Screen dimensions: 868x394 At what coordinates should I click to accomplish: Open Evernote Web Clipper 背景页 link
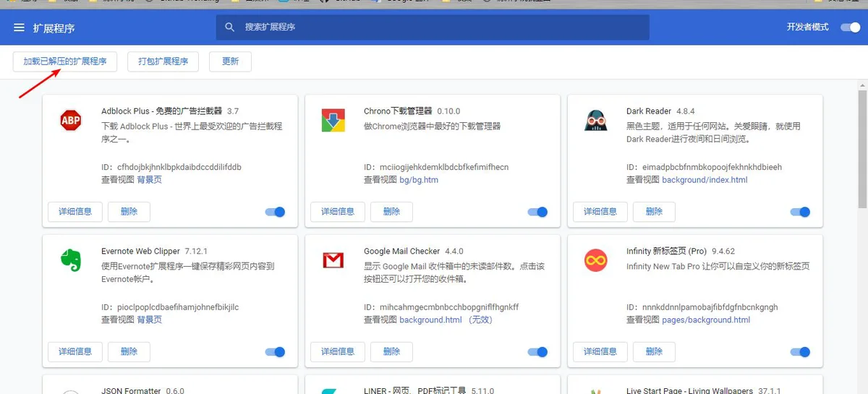click(x=150, y=320)
